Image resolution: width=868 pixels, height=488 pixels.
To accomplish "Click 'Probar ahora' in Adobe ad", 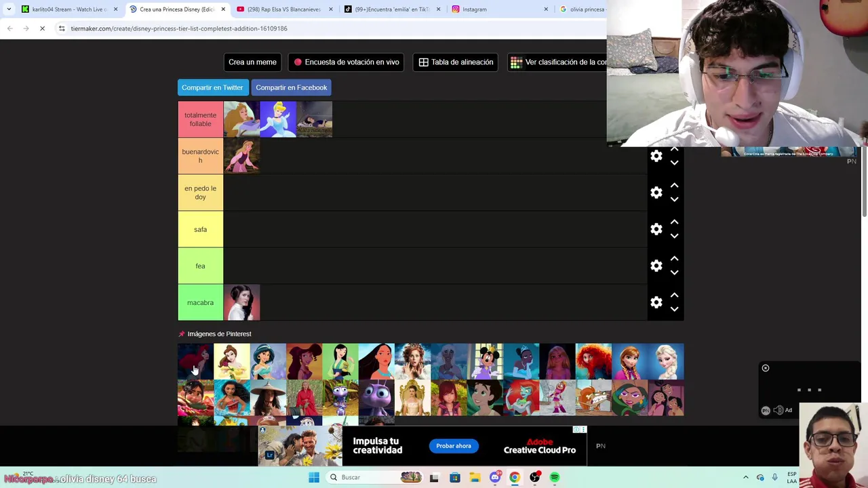I will [x=454, y=446].
